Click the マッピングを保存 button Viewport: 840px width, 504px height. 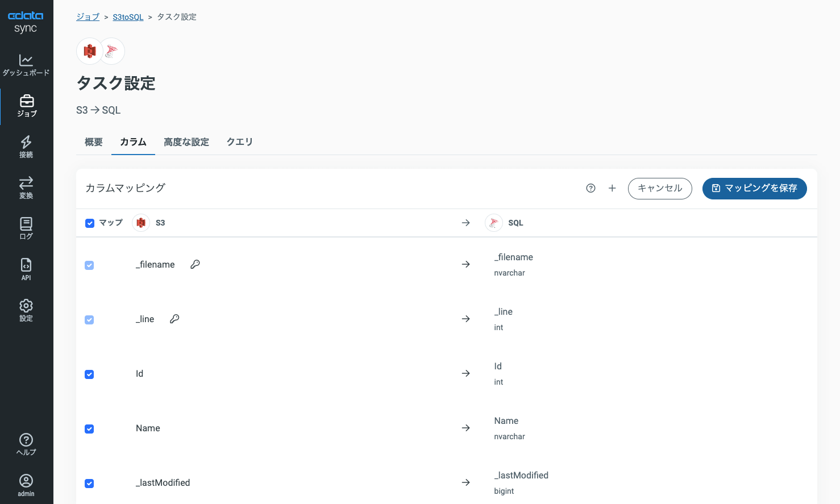tap(755, 189)
